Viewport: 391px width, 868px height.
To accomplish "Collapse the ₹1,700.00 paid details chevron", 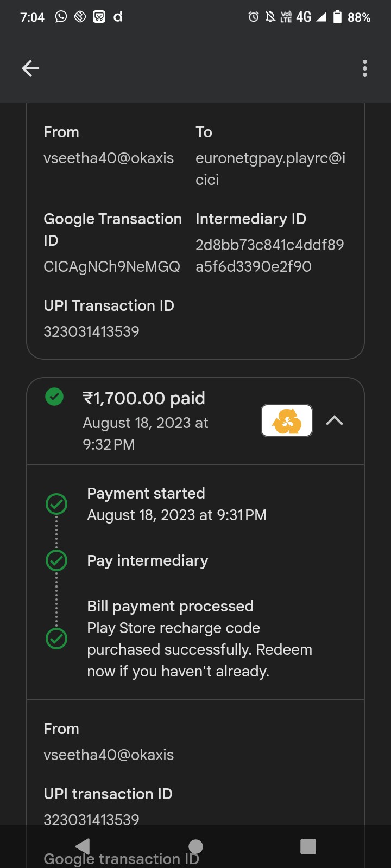I will (x=335, y=420).
